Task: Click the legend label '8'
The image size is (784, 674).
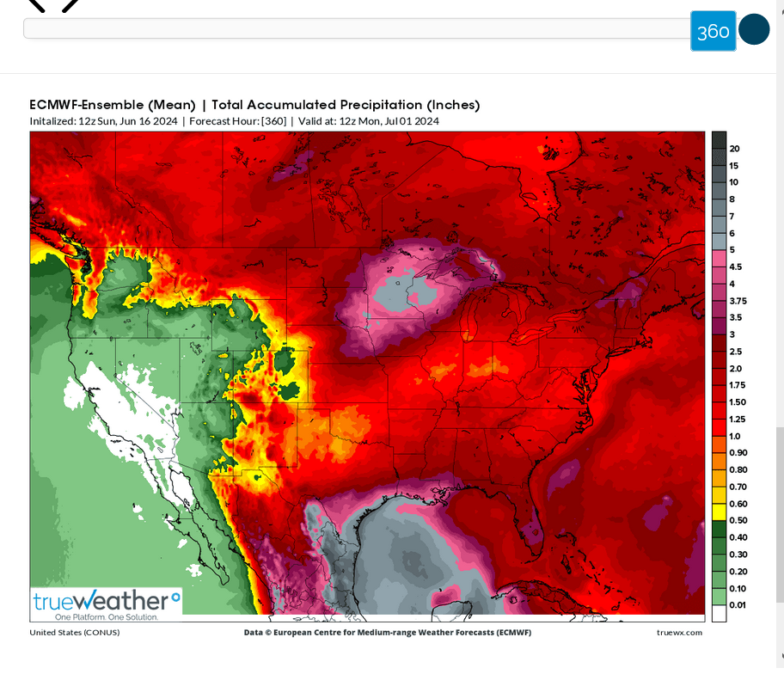Action: 732,199
